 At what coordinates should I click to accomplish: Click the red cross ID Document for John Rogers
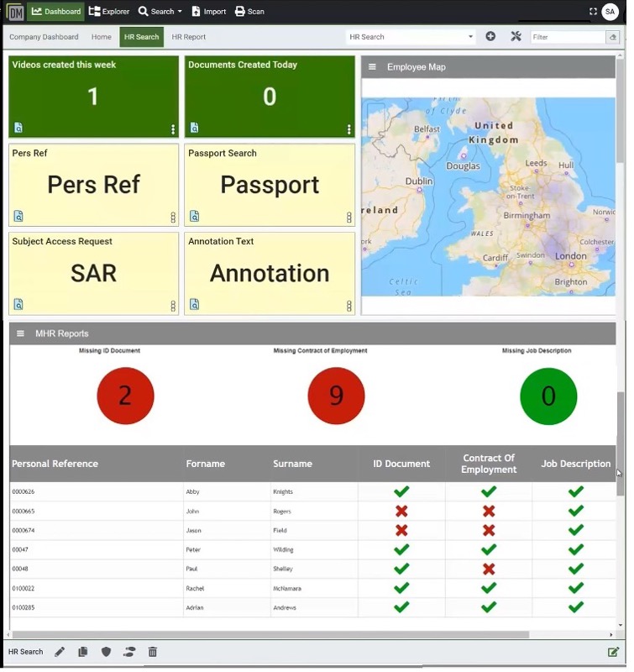402,512
